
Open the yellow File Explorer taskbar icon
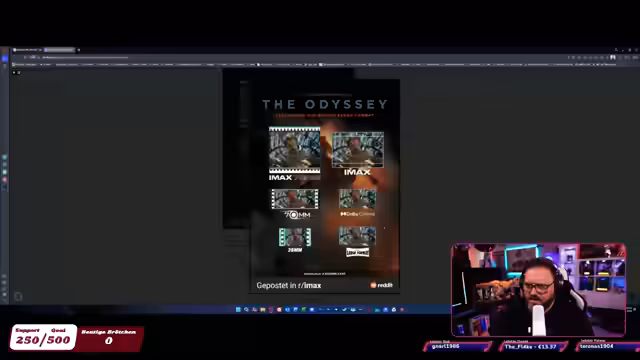(262, 310)
